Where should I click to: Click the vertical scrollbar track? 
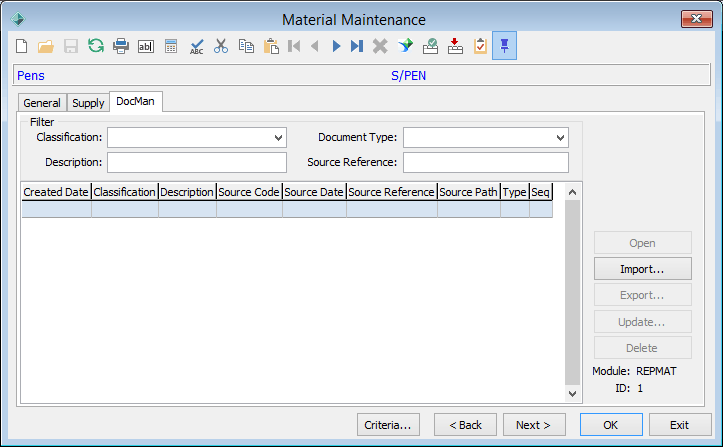[572, 292]
